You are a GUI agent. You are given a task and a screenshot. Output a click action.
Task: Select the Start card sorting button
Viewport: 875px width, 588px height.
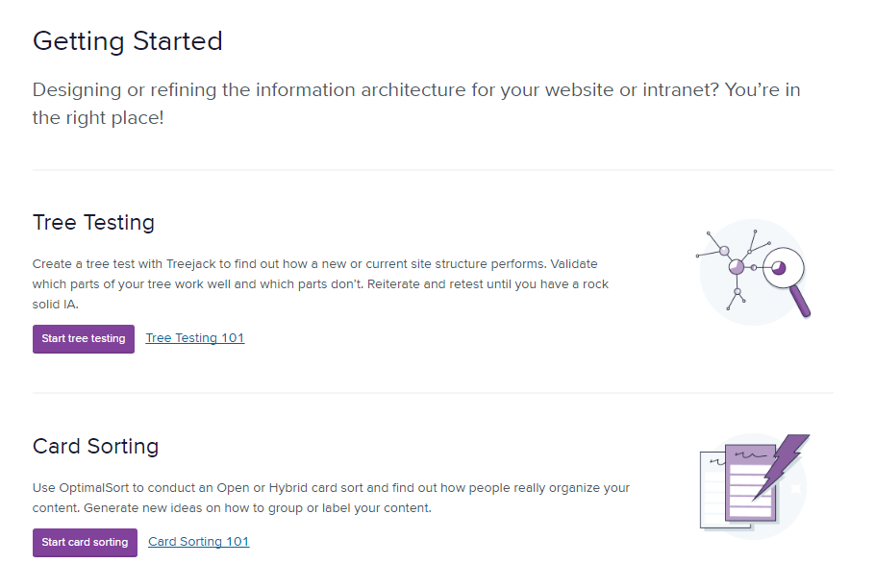pyautogui.click(x=85, y=543)
